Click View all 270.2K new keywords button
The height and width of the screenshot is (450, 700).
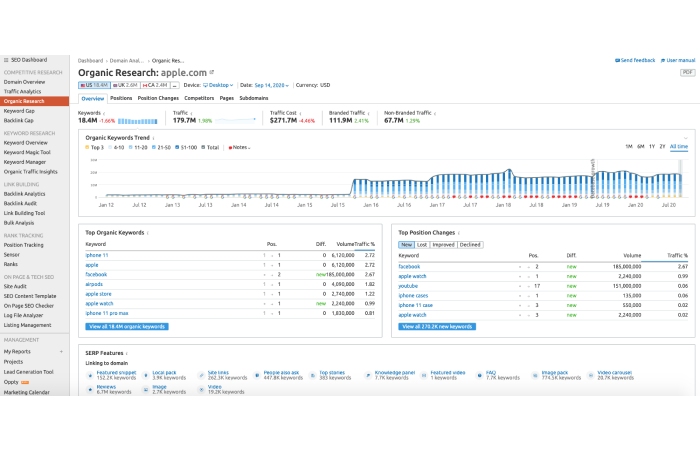coord(437,327)
